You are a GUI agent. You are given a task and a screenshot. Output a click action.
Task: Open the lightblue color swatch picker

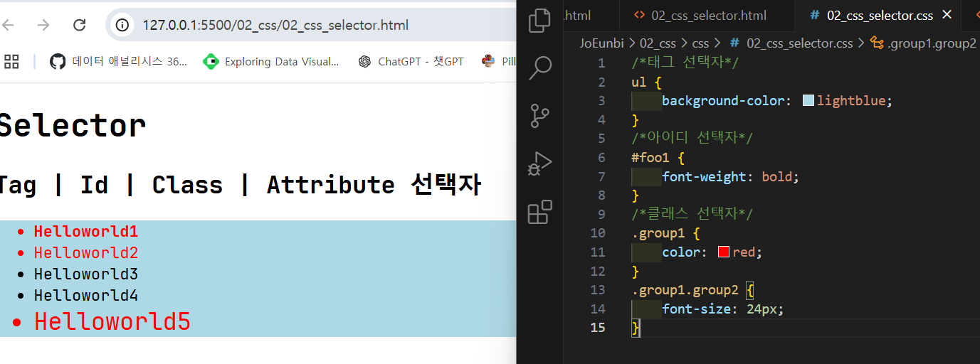point(808,100)
